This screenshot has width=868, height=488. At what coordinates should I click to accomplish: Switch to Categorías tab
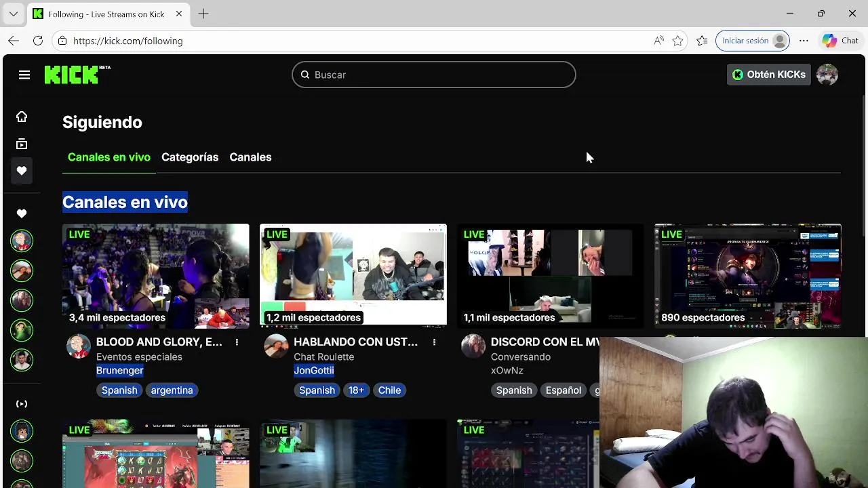click(190, 157)
